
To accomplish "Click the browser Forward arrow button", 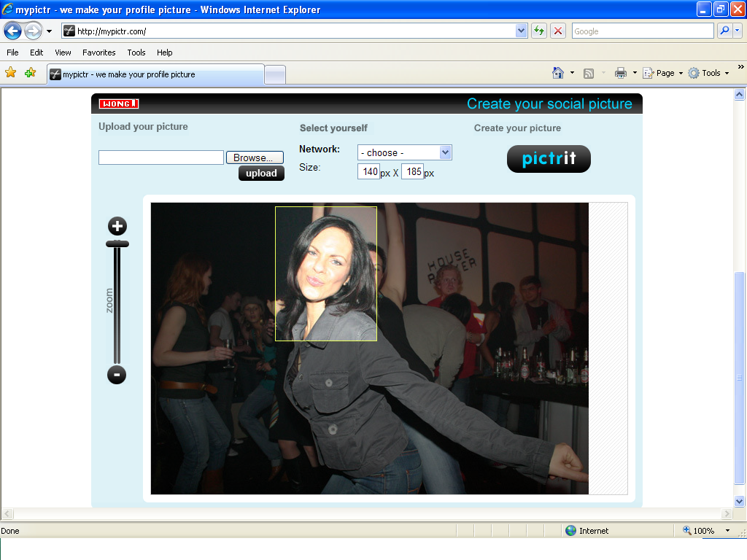I will 33,31.
